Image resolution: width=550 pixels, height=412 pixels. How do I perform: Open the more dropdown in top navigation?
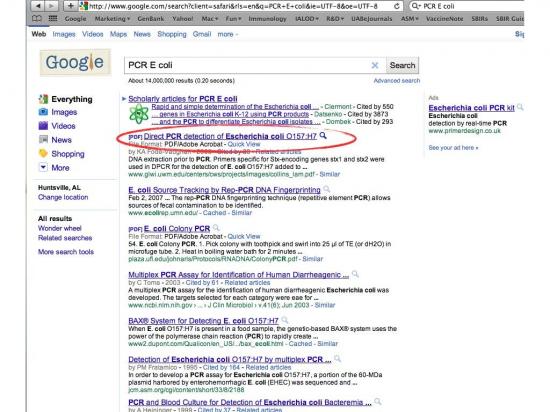click(x=227, y=34)
